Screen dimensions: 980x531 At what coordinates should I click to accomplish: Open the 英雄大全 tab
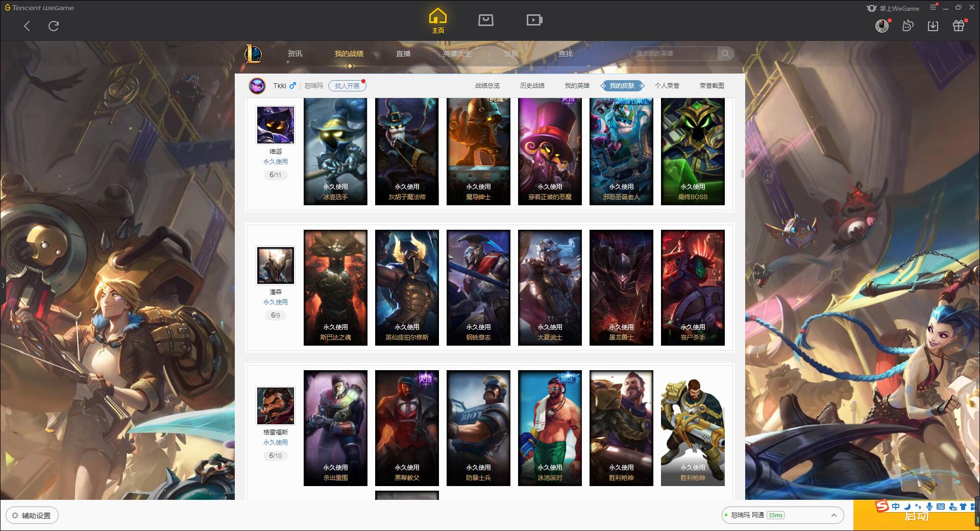(x=457, y=54)
